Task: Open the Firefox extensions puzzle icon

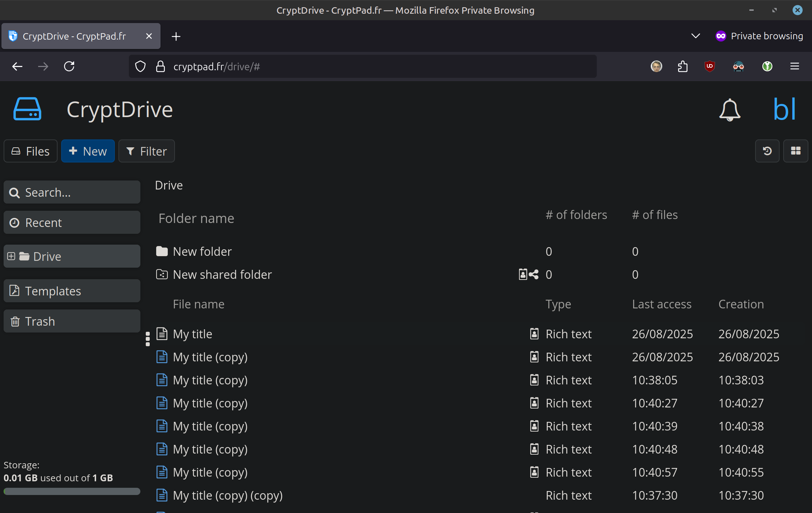Action: pyautogui.click(x=682, y=66)
